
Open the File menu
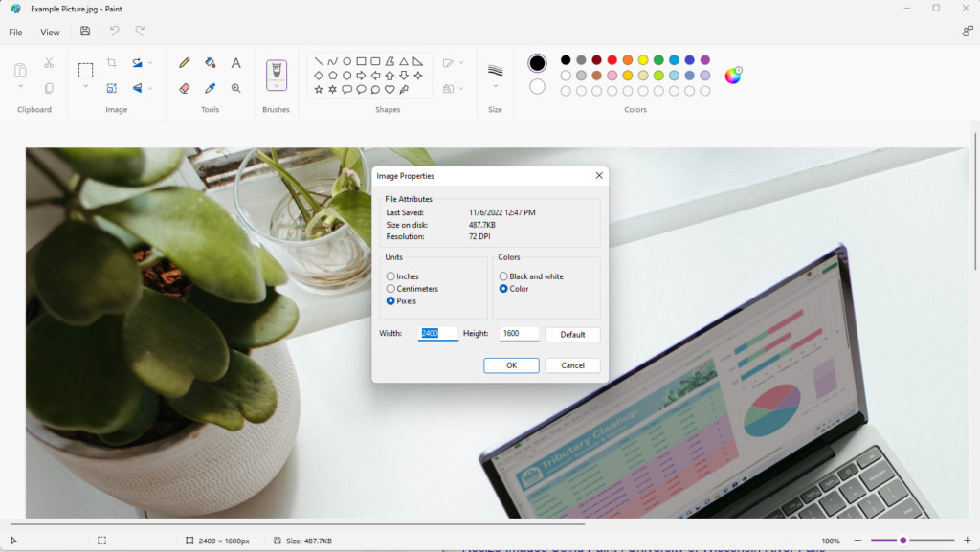click(x=15, y=32)
